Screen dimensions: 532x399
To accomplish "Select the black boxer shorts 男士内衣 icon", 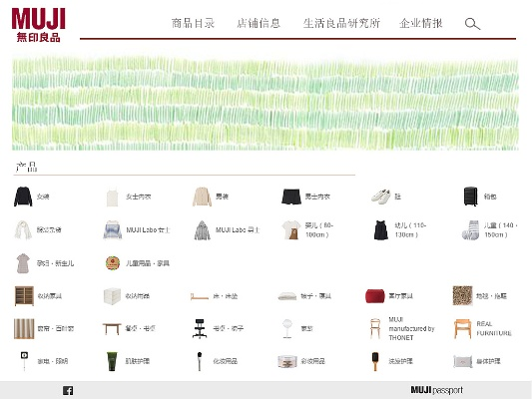I will [291, 197].
